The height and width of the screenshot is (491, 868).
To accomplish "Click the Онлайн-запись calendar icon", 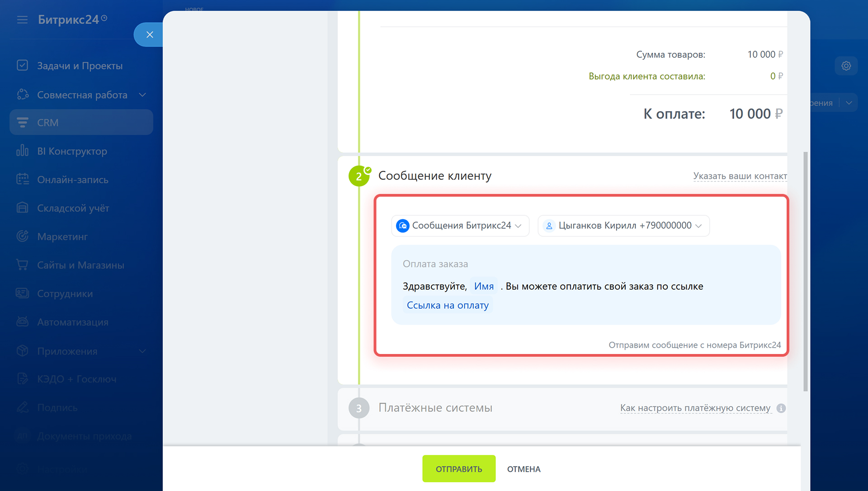I will [22, 179].
